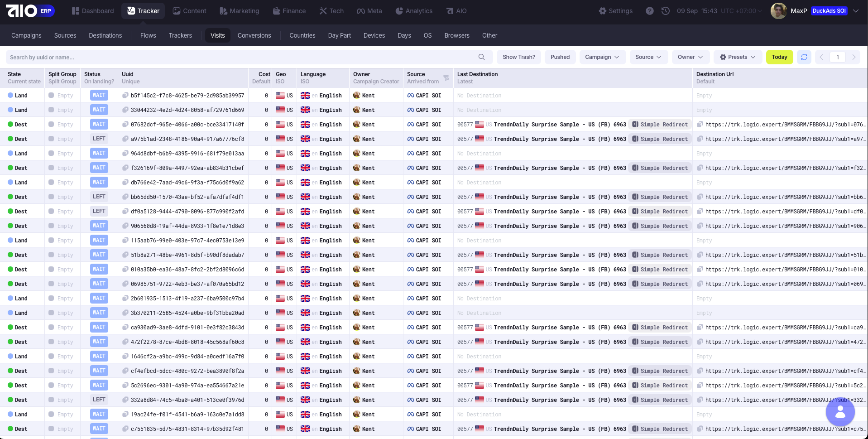Switch to the Campaigns tab
This screenshot has width=868, height=439.
[x=26, y=35]
